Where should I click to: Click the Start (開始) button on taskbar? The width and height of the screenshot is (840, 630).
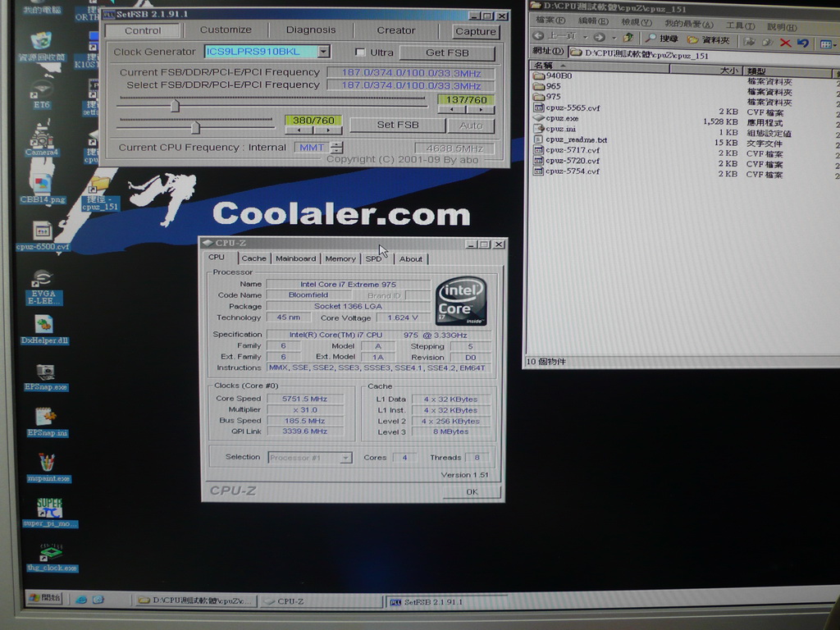tap(45, 598)
